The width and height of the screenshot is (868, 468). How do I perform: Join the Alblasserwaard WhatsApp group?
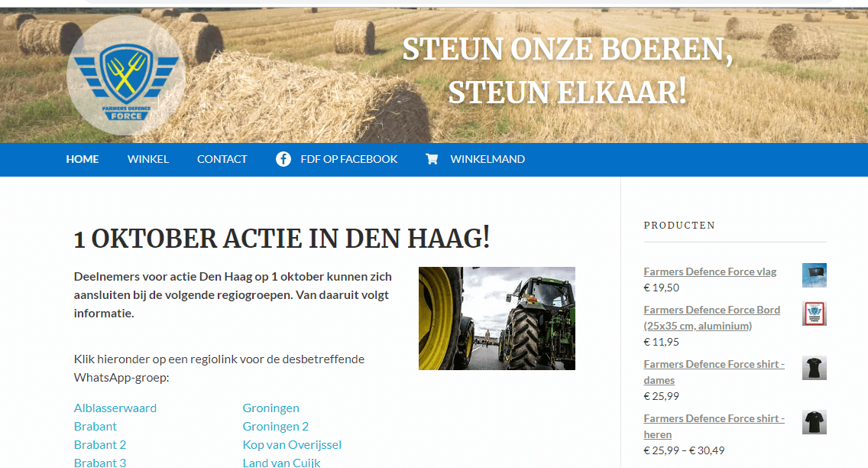115,408
